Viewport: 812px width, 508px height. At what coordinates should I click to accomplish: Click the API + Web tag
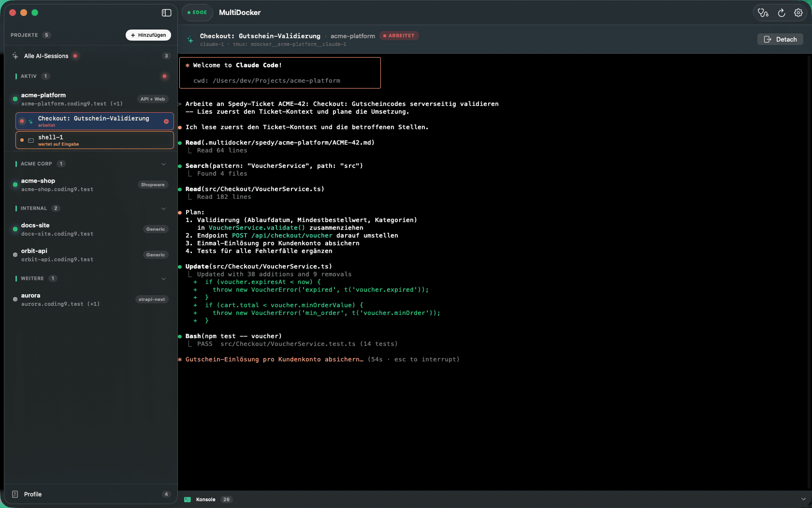[153, 99]
